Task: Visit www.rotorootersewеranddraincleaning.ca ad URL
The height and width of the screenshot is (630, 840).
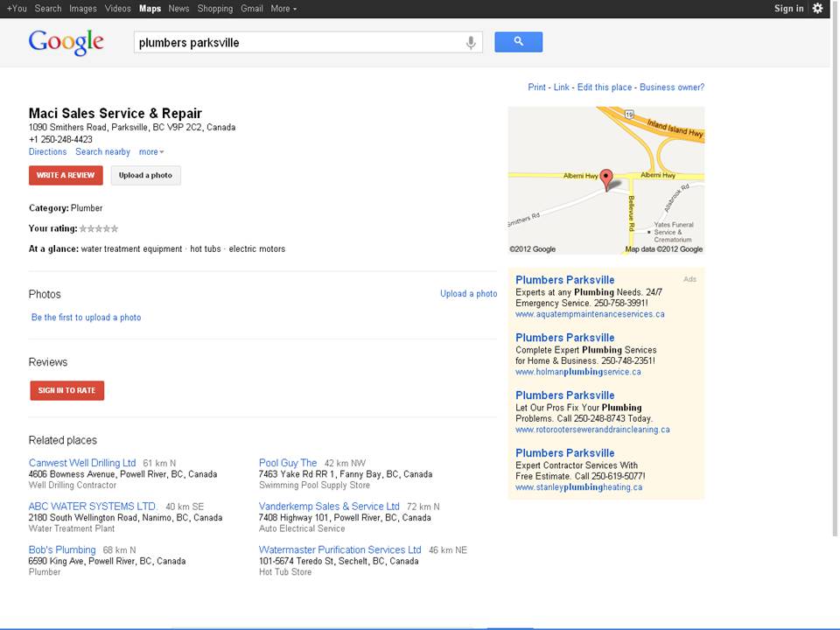Action: click(592, 430)
